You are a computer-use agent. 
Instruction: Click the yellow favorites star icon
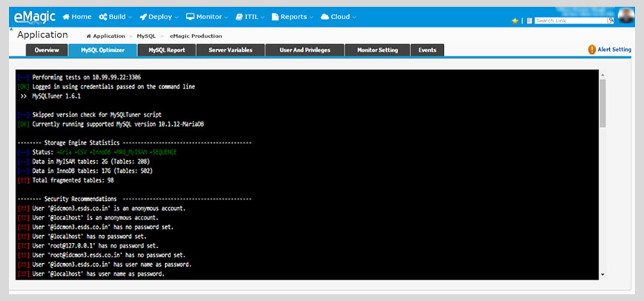point(514,21)
